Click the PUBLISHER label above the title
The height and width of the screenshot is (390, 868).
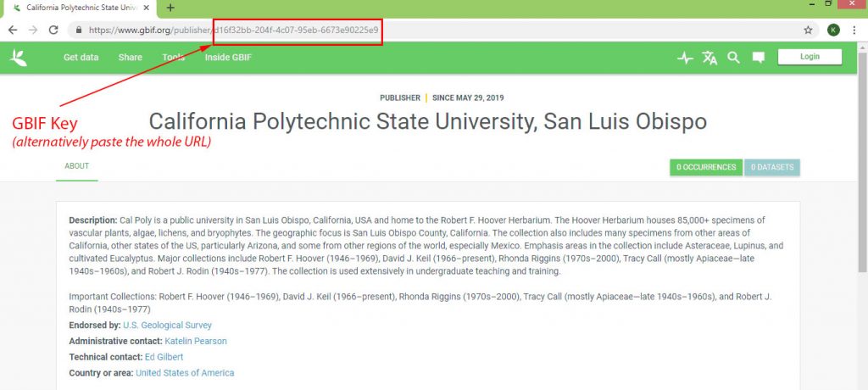400,98
